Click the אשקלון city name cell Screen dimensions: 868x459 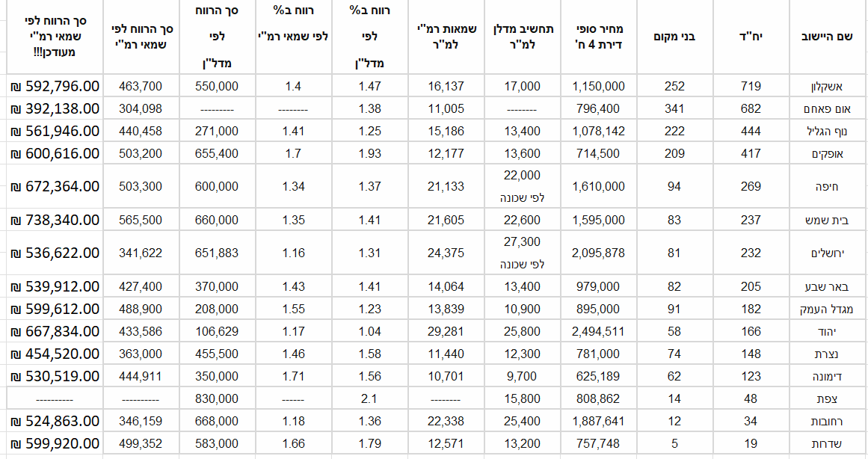(826, 86)
